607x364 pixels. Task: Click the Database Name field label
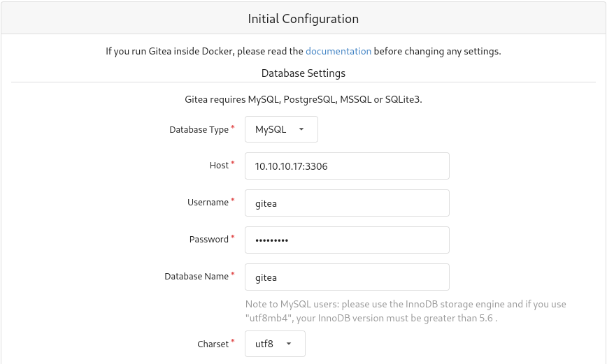[197, 276]
